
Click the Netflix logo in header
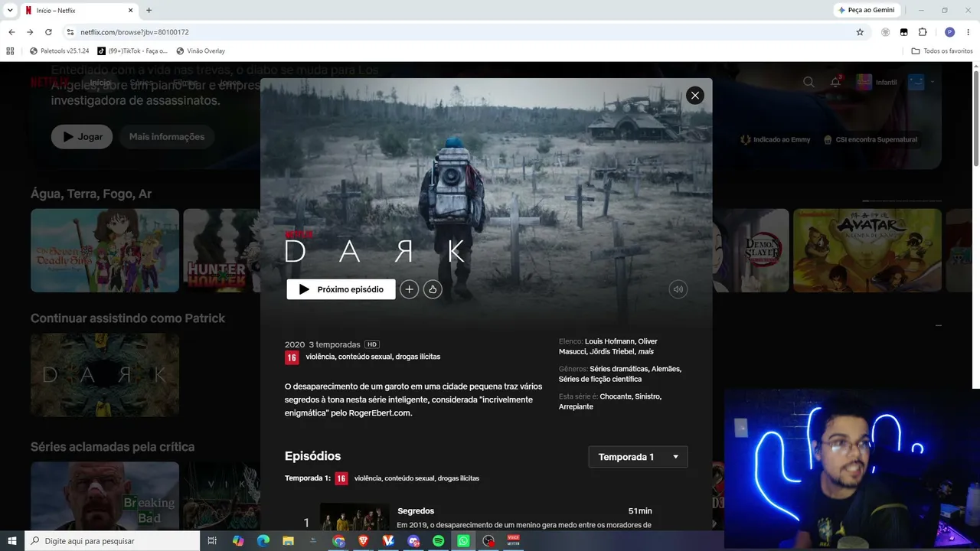click(51, 81)
